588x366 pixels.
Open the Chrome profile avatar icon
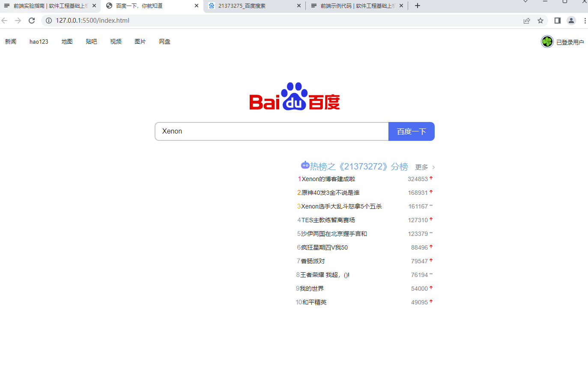coord(571,21)
